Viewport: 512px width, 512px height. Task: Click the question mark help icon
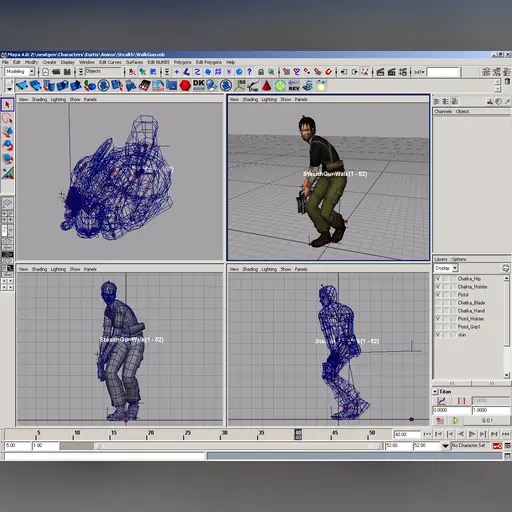(249, 72)
